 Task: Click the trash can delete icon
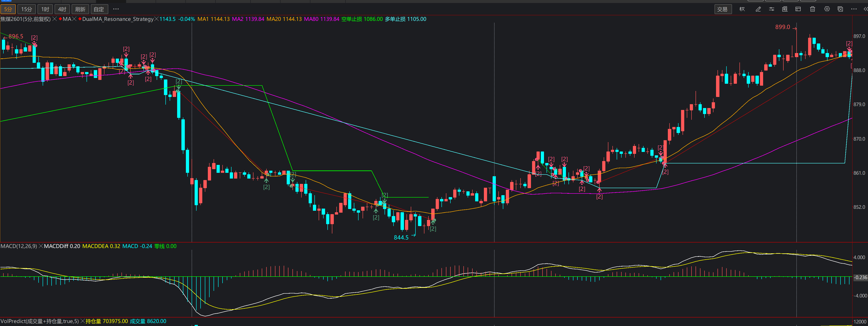pyautogui.click(x=812, y=9)
